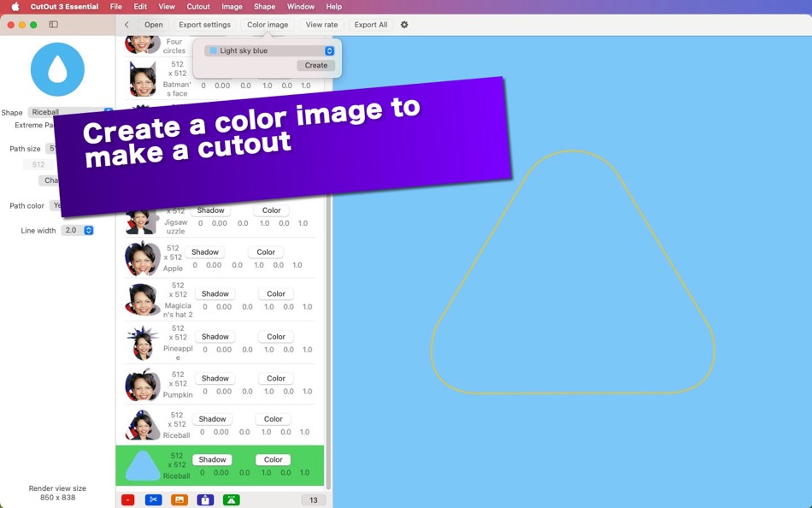
Task: Toggle Shadow on the selected Riceball row
Action: click(x=211, y=459)
